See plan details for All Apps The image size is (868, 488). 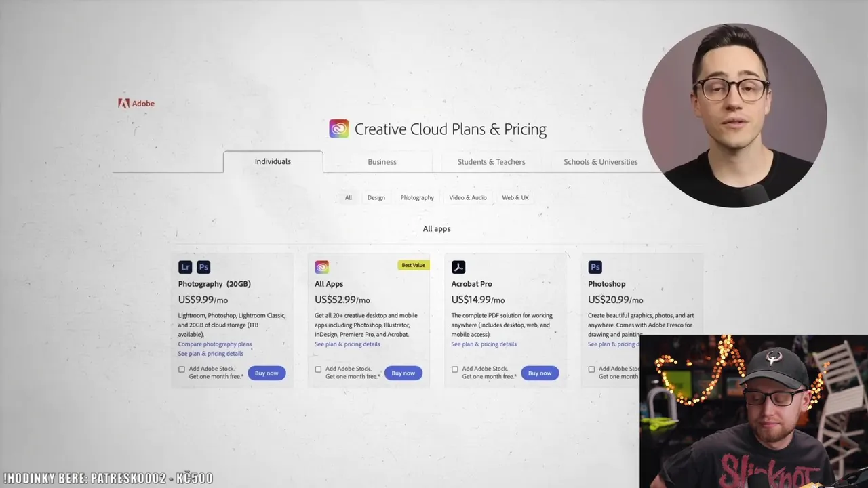point(347,344)
